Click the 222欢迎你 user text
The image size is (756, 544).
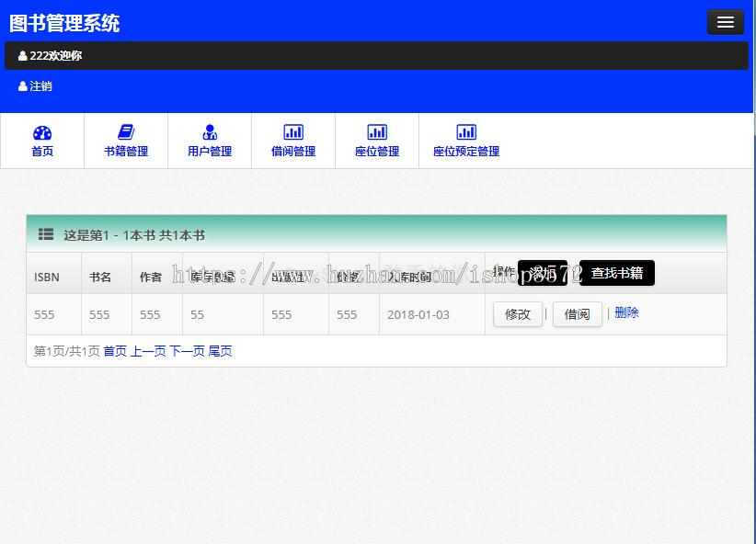pos(56,56)
